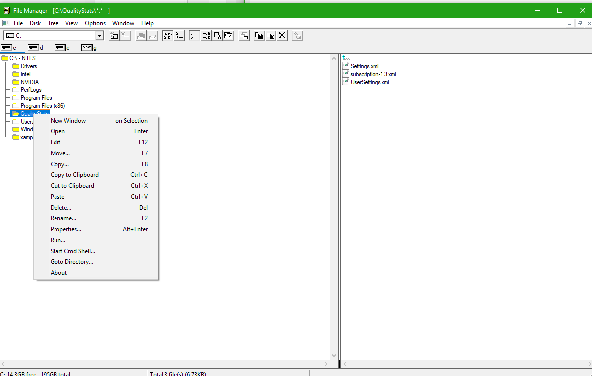Screen dimensions: 592x376
Task: Select the network drive in the drive bar
Action: click(x=89, y=48)
